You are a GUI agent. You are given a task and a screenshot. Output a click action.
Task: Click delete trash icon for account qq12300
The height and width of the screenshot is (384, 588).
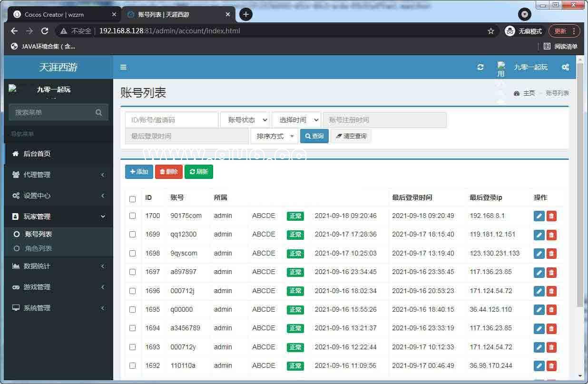tap(551, 235)
